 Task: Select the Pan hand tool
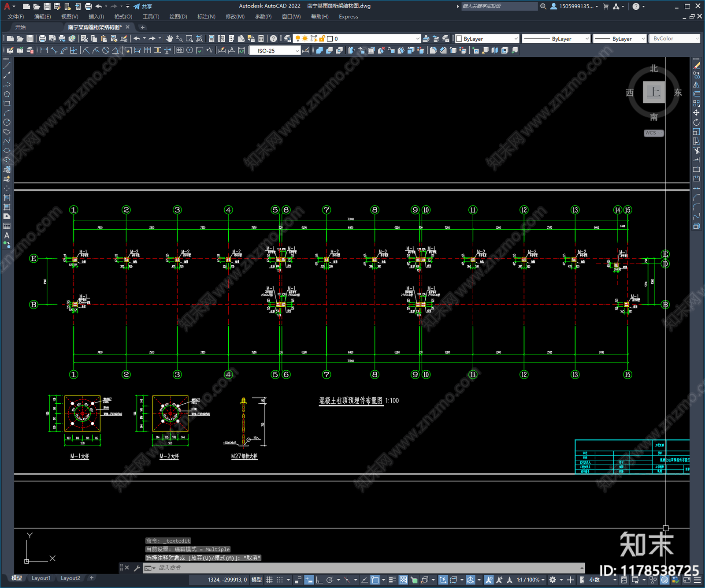170,39
